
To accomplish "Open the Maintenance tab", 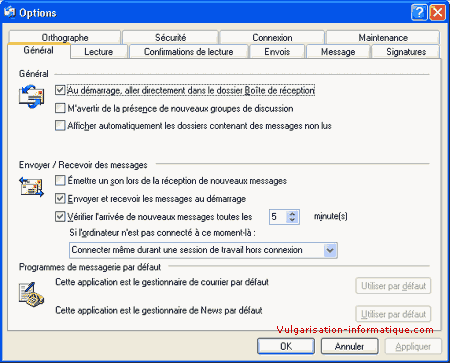I will (383, 37).
